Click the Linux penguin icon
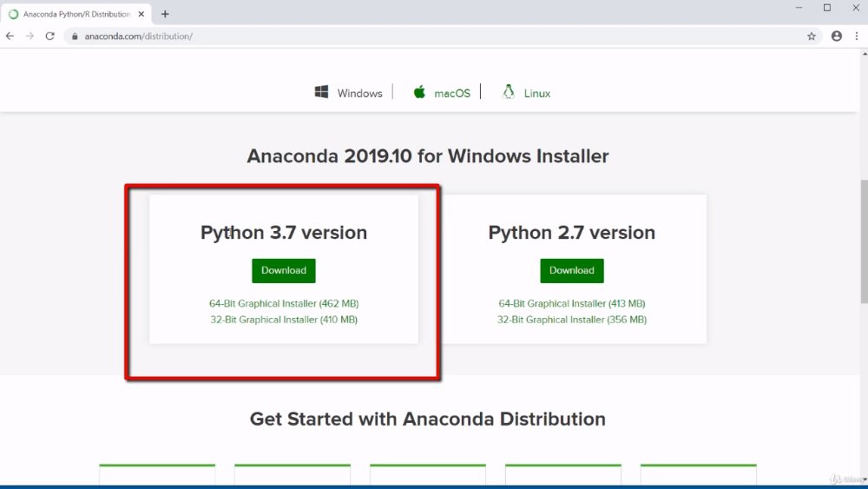Image resolution: width=868 pixels, height=489 pixels. coord(508,92)
